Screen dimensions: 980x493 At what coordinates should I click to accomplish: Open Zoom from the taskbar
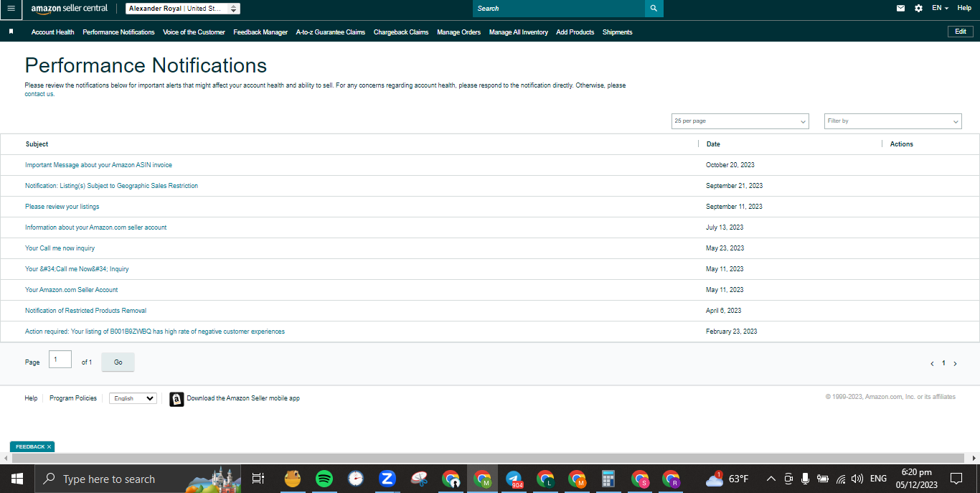[x=387, y=479]
